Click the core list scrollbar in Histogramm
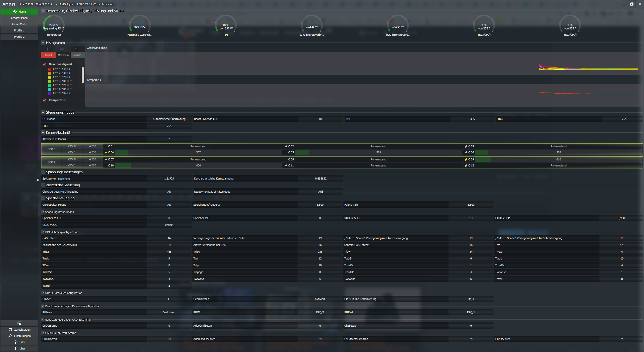 pyautogui.click(x=83, y=75)
